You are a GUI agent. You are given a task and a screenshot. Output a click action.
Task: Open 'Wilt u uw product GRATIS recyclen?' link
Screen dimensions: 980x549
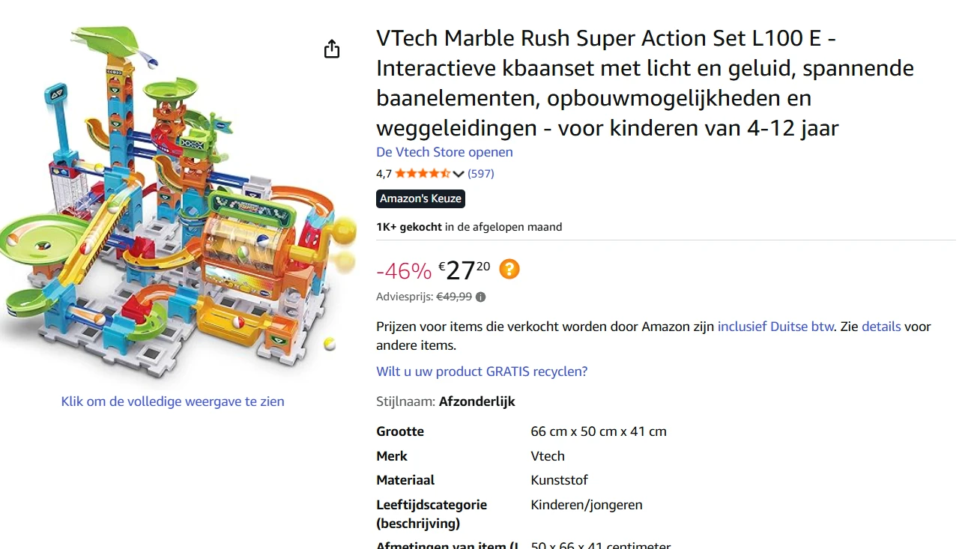[x=482, y=371]
